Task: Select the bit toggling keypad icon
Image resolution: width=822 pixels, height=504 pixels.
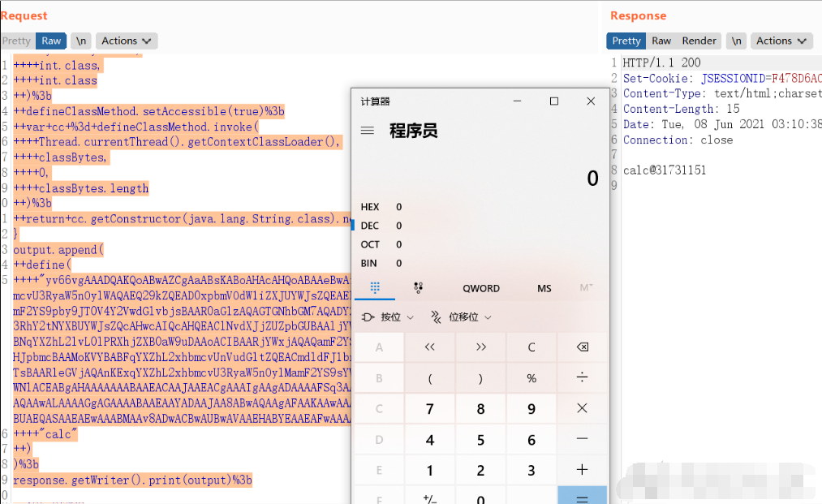Action: click(418, 287)
